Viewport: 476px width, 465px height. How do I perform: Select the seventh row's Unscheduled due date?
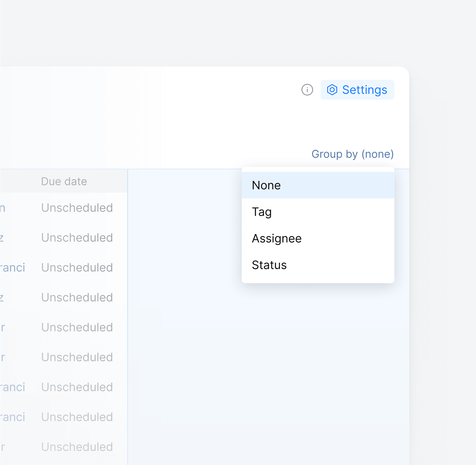77,387
